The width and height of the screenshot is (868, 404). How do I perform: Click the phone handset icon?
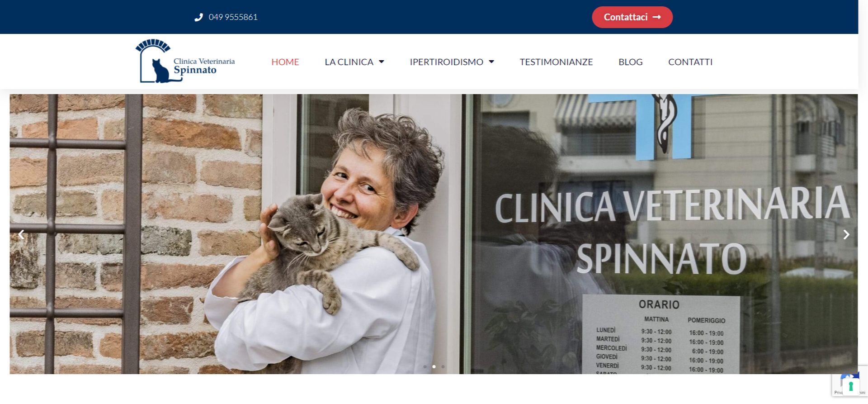pyautogui.click(x=198, y=17)
